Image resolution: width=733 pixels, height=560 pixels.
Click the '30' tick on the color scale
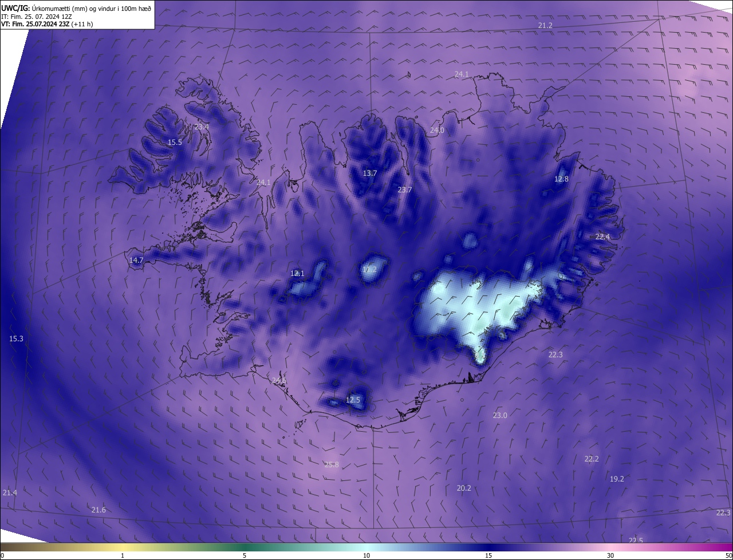[x=610, y=555]
